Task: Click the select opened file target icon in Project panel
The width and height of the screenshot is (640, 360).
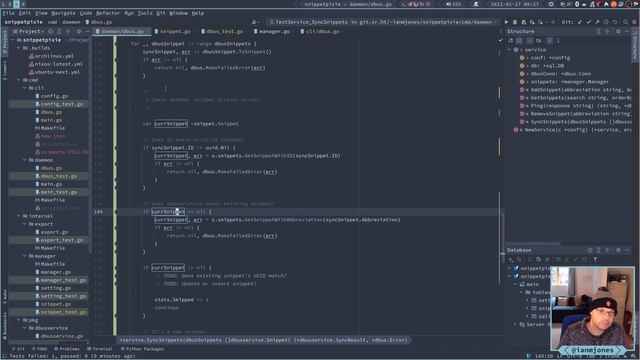Action: (51, 31)
